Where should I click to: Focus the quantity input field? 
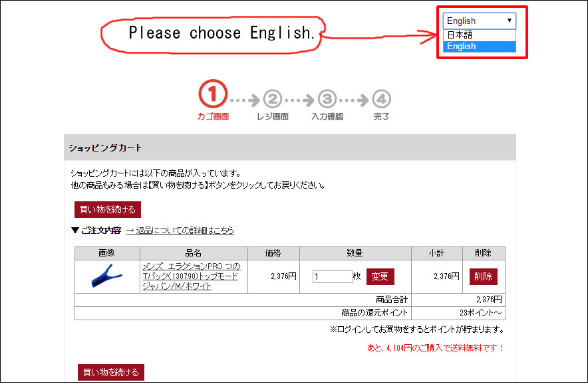332,276
